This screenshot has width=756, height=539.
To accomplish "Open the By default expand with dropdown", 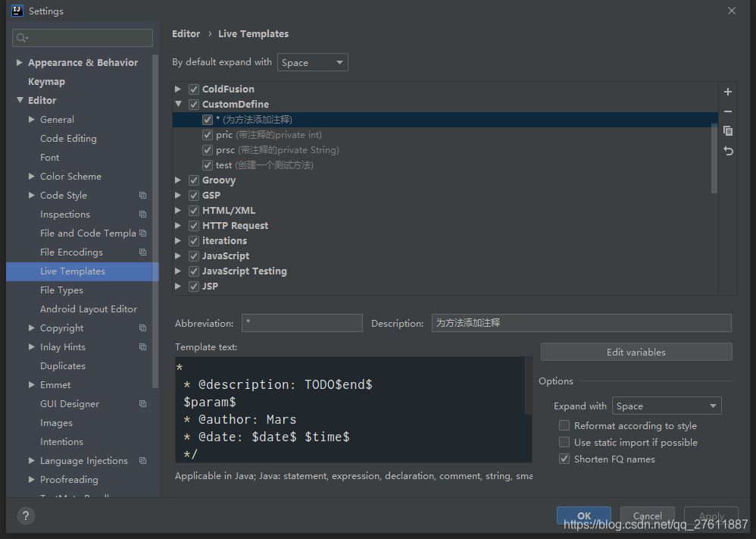I will pos(312,62).
